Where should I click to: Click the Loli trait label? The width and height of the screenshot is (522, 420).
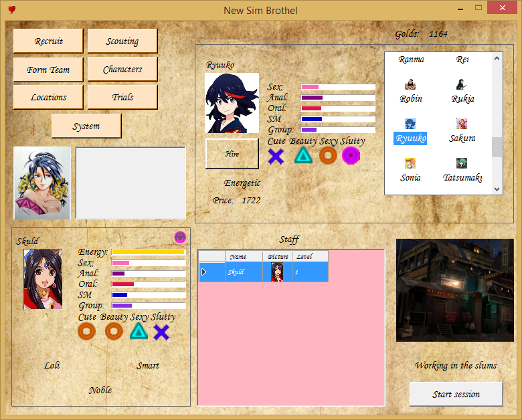[x=52, y=365]
